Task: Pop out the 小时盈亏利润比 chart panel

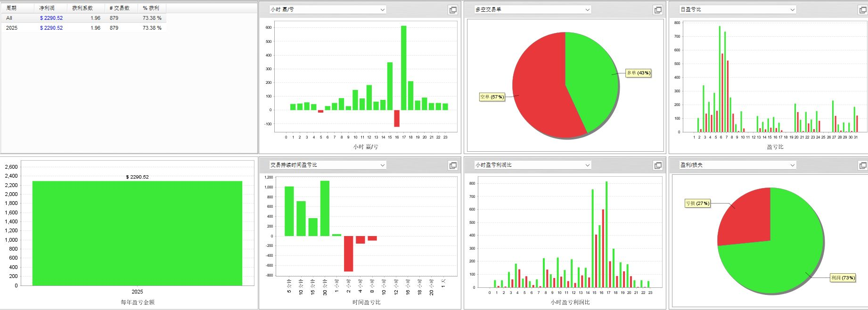Action: coord(658,165)
